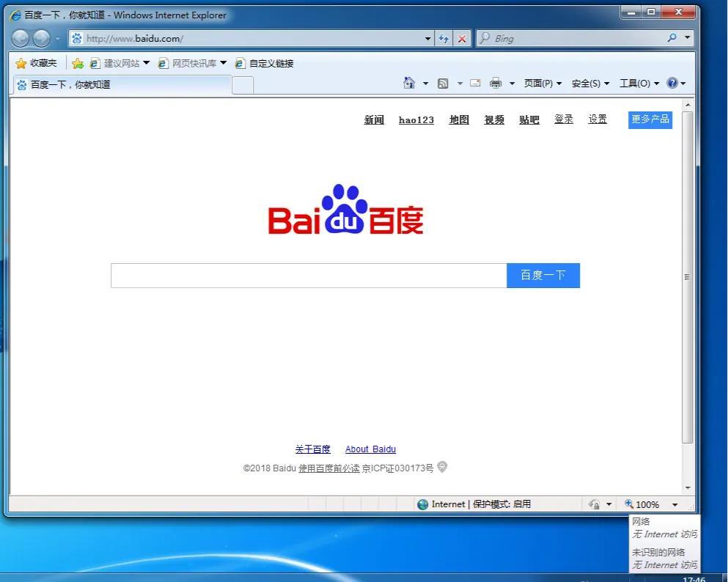
Task: Click the add to favorites bar star icon
Action: pyautogui.click(x=78, y=63)
